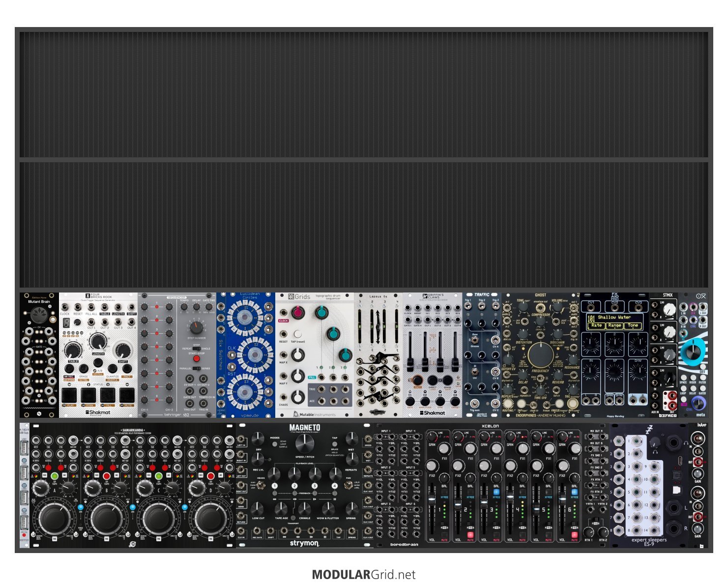This screenshot has height=585, width=728.
Task: Push the SPACE button on Meta
Action: (x=683, y=377)
